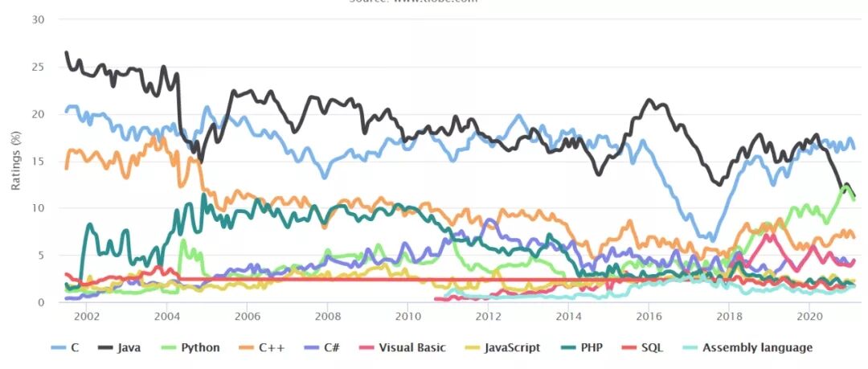The width and height of the screenshot is (868, 369).
Task: Toggle the Python legend entry
Action: coord(189,348)
